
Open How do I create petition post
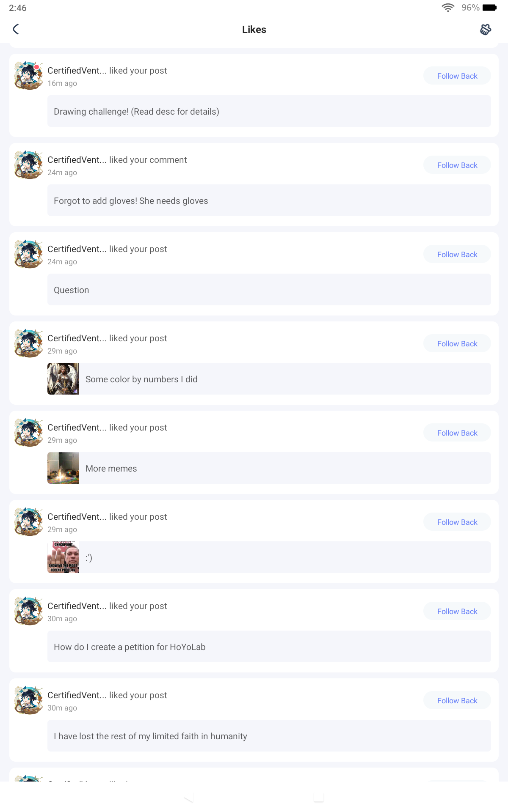point(269,647)
